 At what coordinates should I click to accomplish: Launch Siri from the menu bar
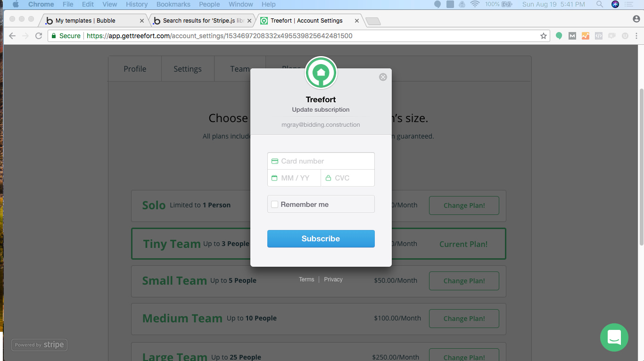[x=615, y=4]
